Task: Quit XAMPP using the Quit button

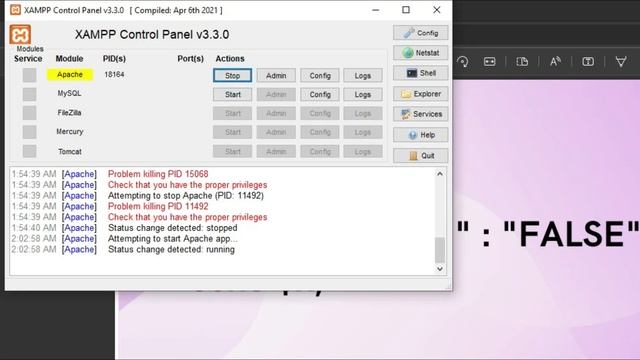Action: pos(420,156)
